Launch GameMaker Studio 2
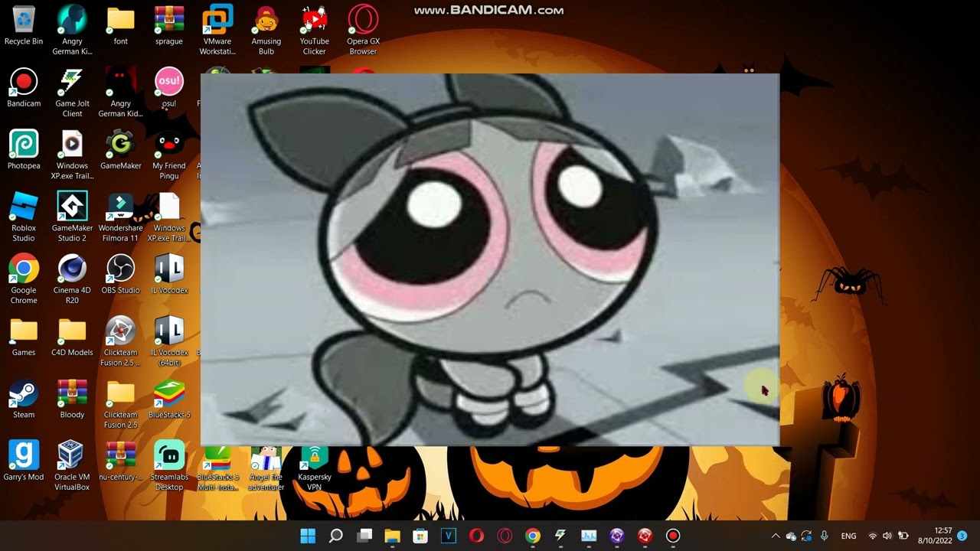 (x=72, y=217)
